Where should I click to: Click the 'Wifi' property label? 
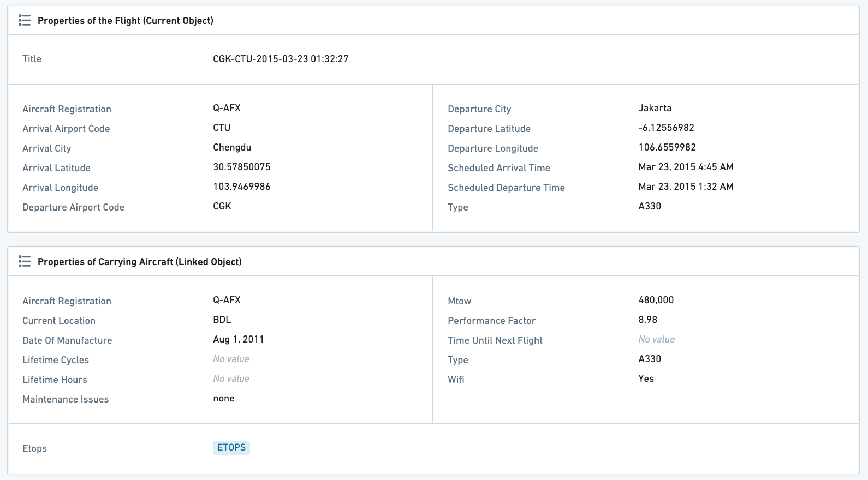click(x=456, y=380)
